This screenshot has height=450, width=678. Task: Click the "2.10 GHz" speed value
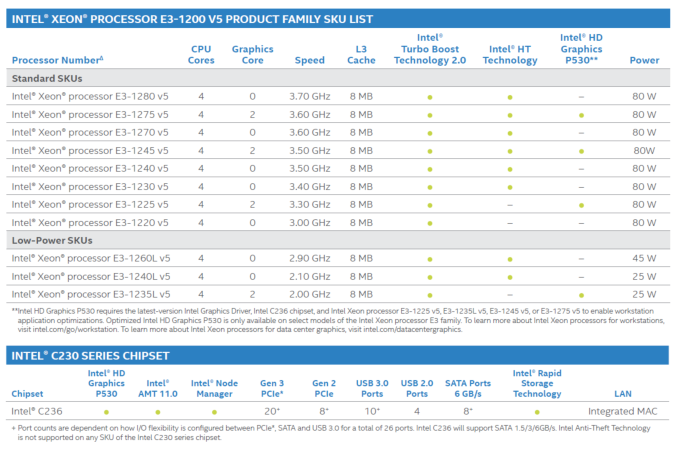tap(310, 276)
